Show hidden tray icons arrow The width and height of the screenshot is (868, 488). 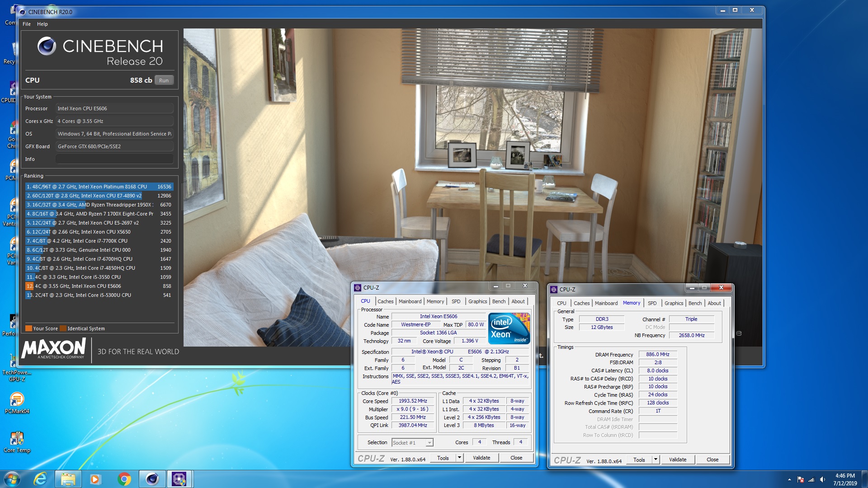coord(789,479)
